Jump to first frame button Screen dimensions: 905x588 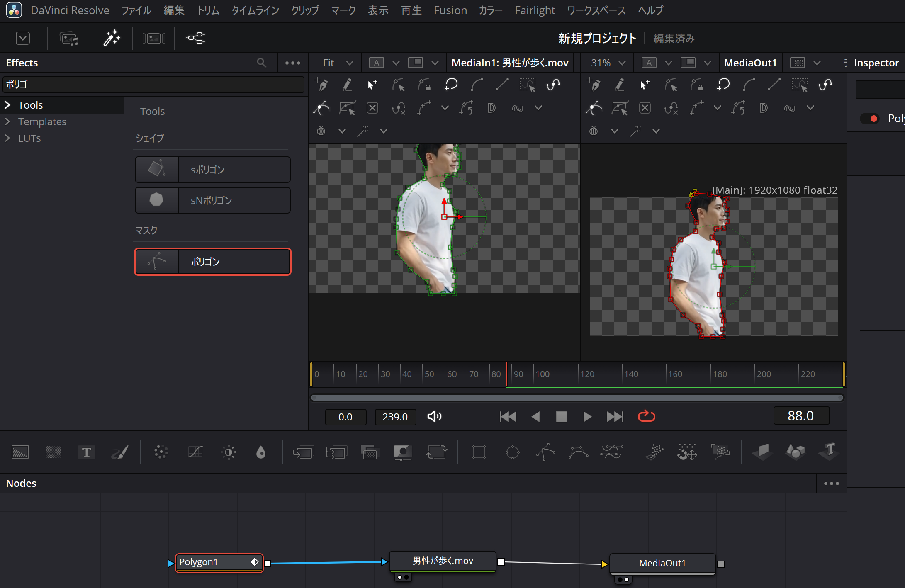pyautogui.click(x=508, y=416)
